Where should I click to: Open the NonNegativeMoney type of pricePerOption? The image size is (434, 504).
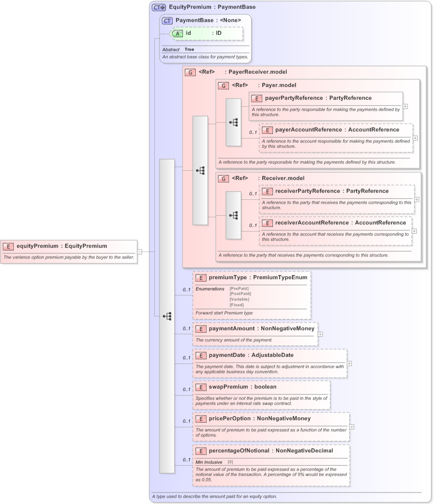(x=284, y=419)
